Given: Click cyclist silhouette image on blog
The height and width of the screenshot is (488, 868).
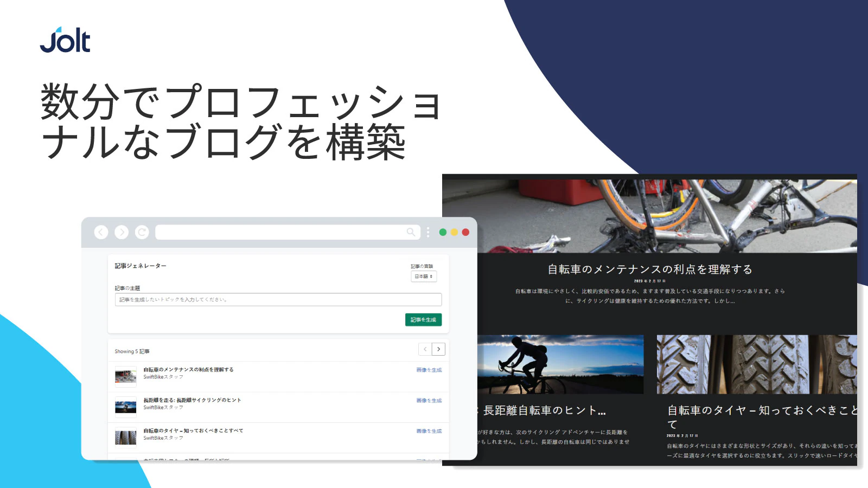Looking at the screenshot, I should pyautogui.click(x=560, y=364).
